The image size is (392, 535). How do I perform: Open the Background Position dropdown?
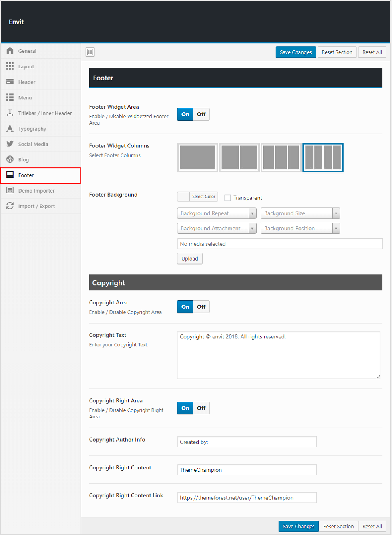pyautogui.click(x=300, y=229)
